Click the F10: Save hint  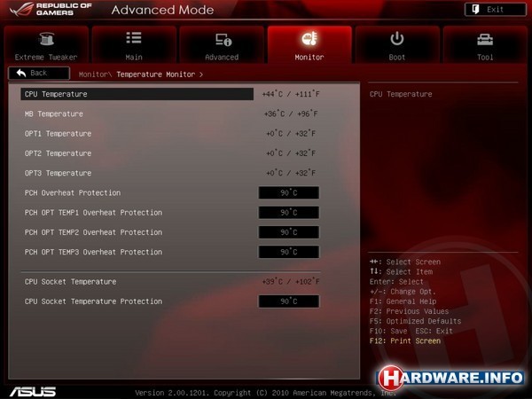[x=388, y=331]
